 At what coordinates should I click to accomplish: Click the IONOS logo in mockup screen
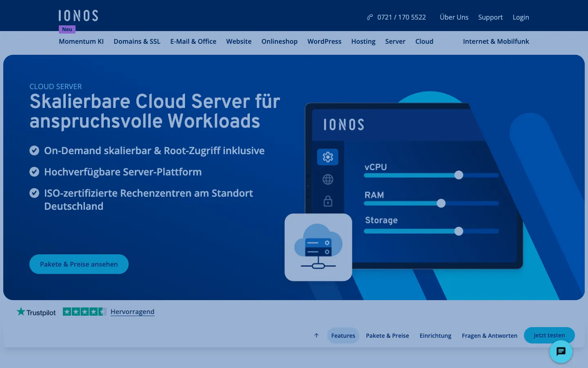point(344,125)
